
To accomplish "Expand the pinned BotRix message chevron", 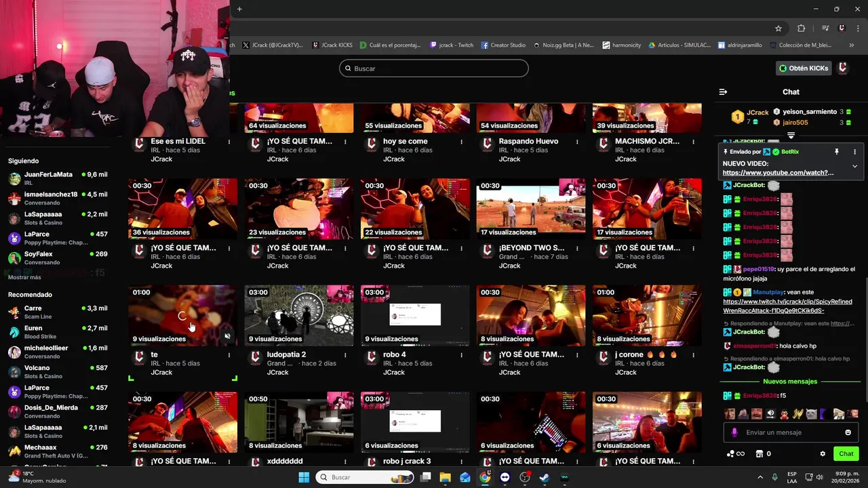I will point(854,165).
